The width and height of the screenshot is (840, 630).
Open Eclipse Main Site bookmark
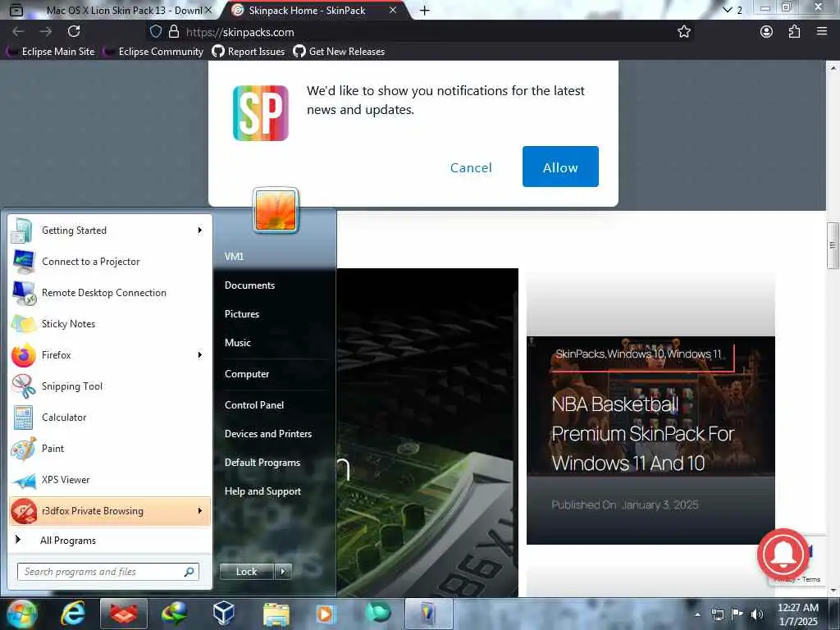point(50,52)
